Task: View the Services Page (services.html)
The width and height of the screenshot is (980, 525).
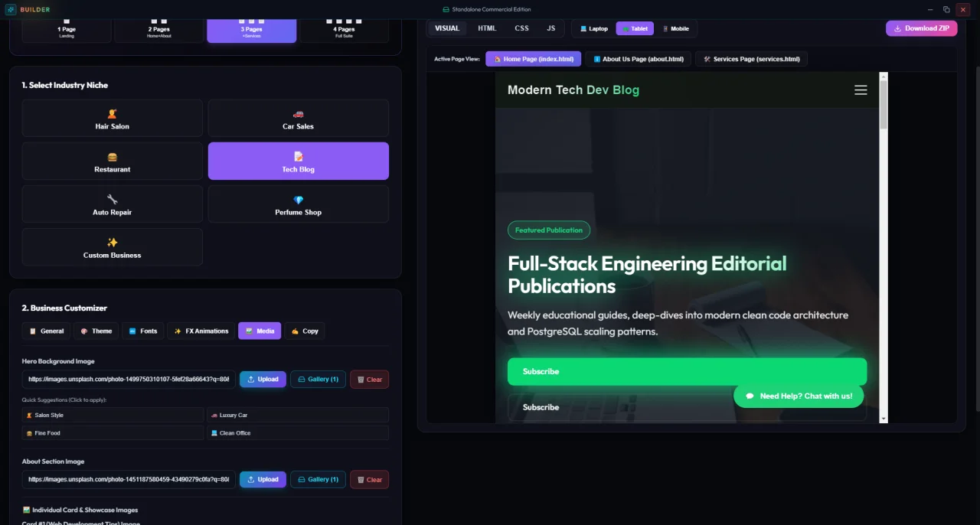Action: click(751, 59)
